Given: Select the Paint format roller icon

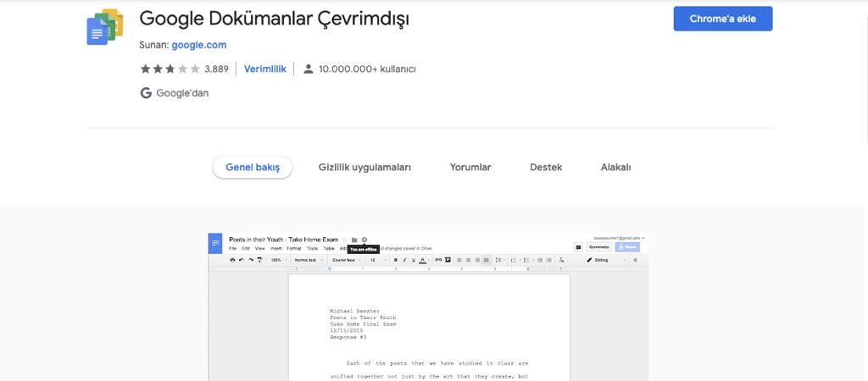Looking at the screenshot, I should click(x=259, y=260).
